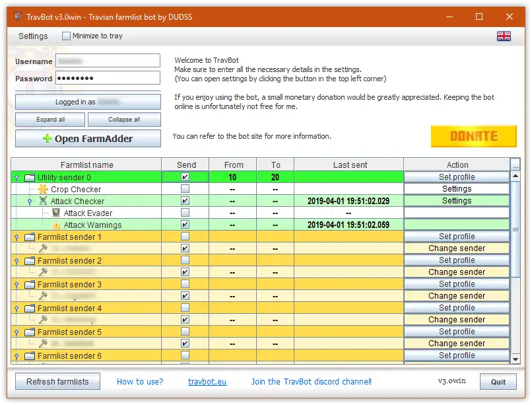This screenshot has width=532, height=405.
Task: Click the From column header
Action: click(234, 165)
